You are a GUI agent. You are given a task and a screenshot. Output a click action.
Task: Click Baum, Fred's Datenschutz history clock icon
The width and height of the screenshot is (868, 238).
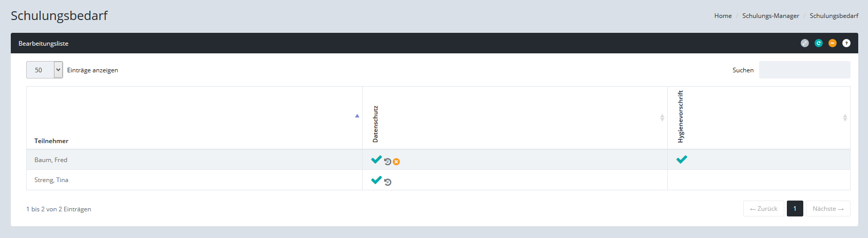[x=388, y=162]
